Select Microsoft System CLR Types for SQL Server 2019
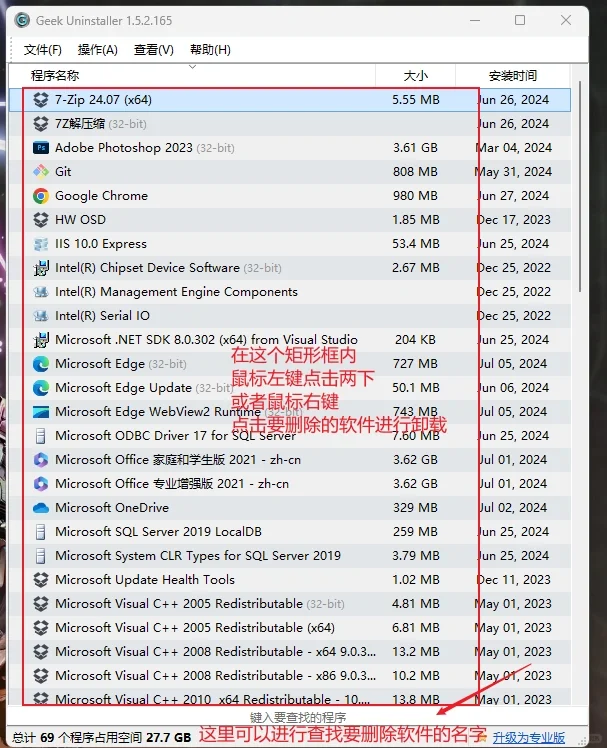The image size is (607, 748). pos(198,556)
